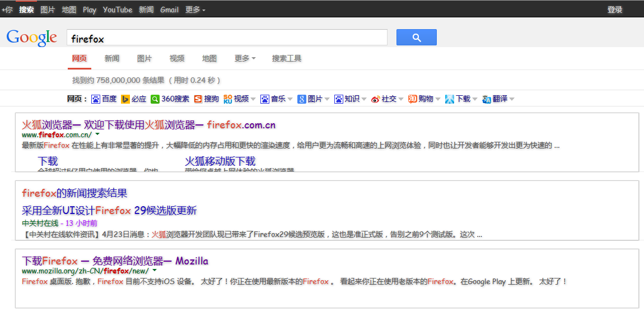Switch to the 视频 results tab
The width and height of the screenshot is (644, 311).
click(x=177, y=58)
